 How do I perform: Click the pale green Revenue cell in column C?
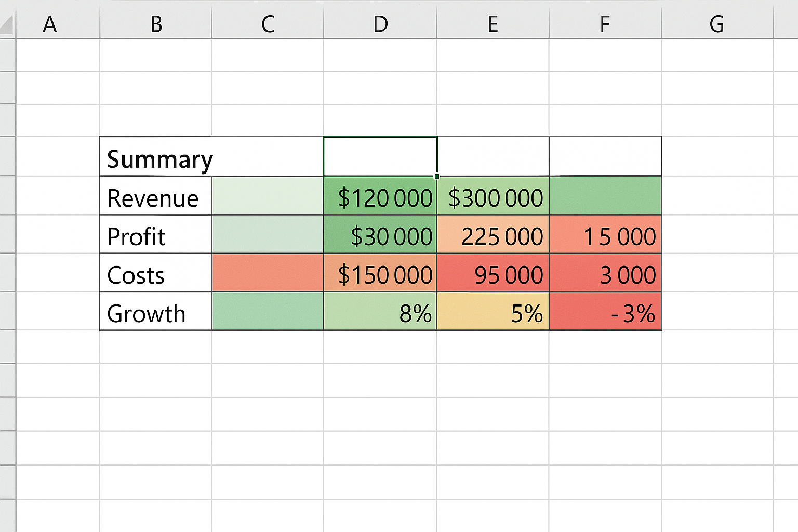[268, 195]
